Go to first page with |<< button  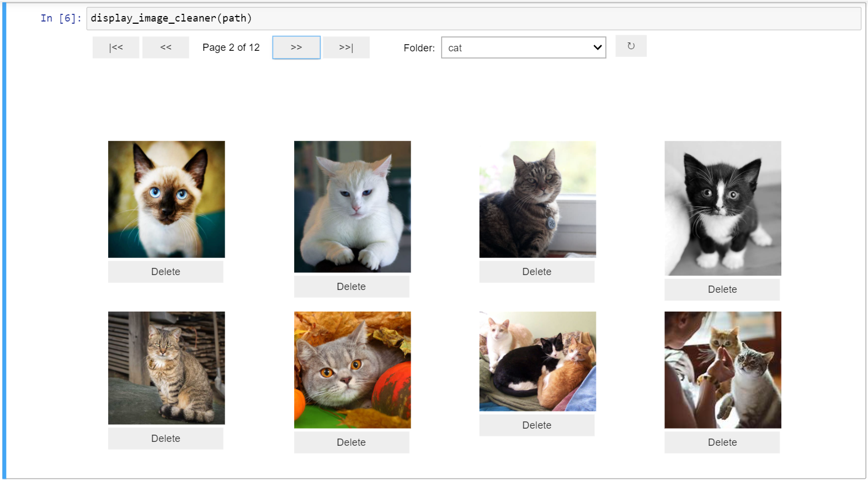(116, 48)
